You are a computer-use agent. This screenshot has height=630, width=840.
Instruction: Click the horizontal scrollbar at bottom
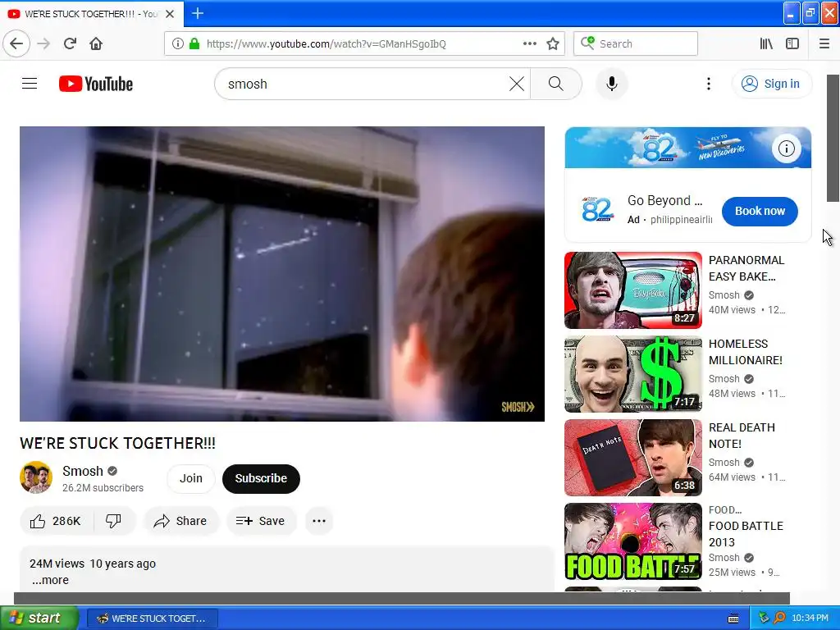(402, 598)
